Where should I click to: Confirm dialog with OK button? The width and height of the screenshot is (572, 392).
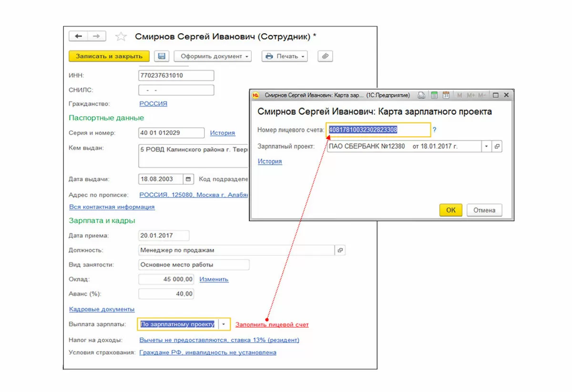click(x=450, y=210)
